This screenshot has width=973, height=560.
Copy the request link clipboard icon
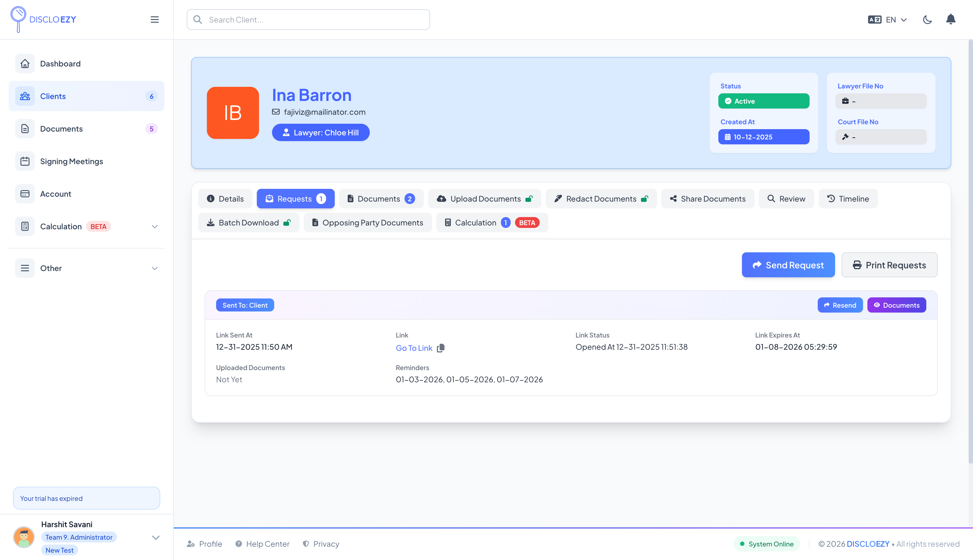(441, 348)
